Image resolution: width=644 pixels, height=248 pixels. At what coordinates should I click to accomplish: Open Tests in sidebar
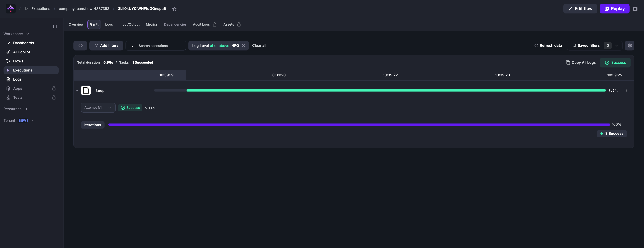31,97
